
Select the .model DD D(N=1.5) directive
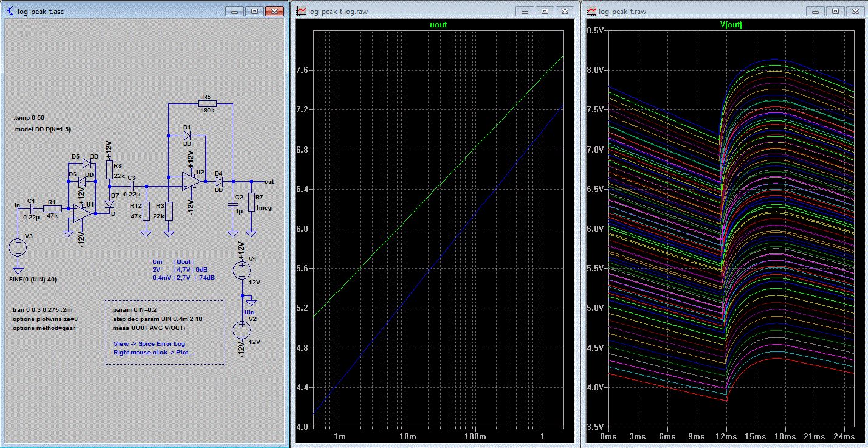(42, 129)
